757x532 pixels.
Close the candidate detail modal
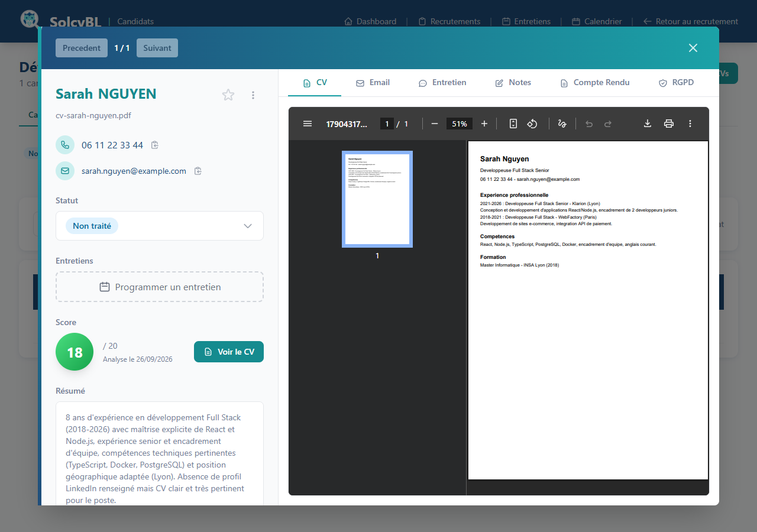[693, 48]
